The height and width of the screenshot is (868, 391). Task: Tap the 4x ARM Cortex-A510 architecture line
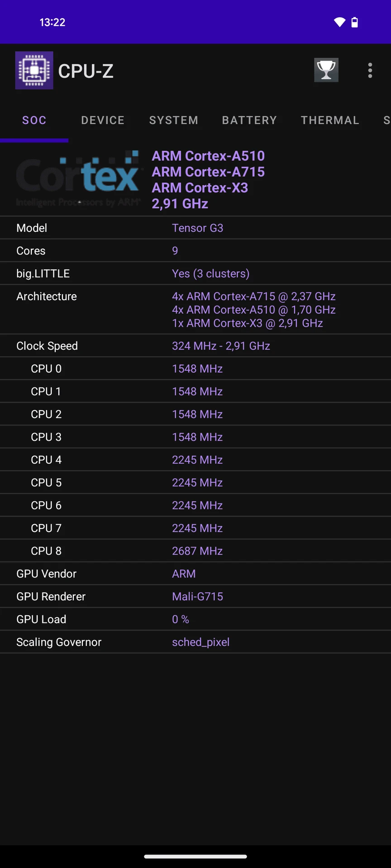coord(254,310)
